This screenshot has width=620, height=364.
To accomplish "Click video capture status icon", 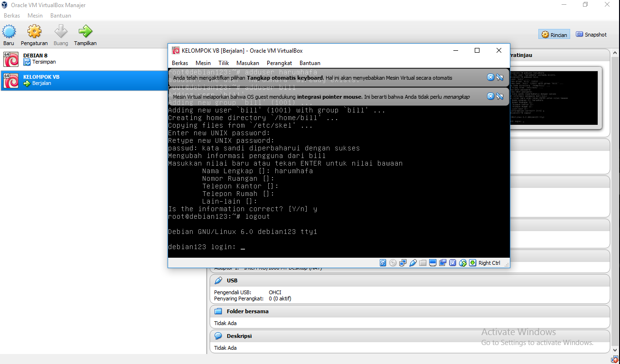I will point(443,263).
